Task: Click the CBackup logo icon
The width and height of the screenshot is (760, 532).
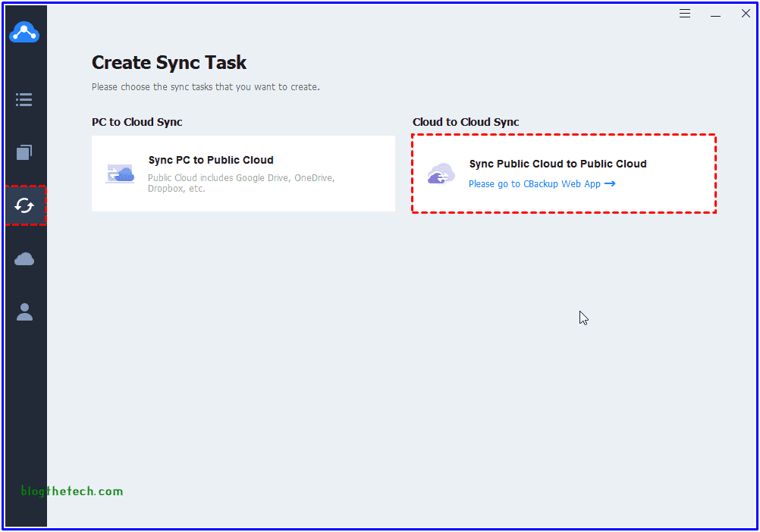Action: [x=24, y=33]
